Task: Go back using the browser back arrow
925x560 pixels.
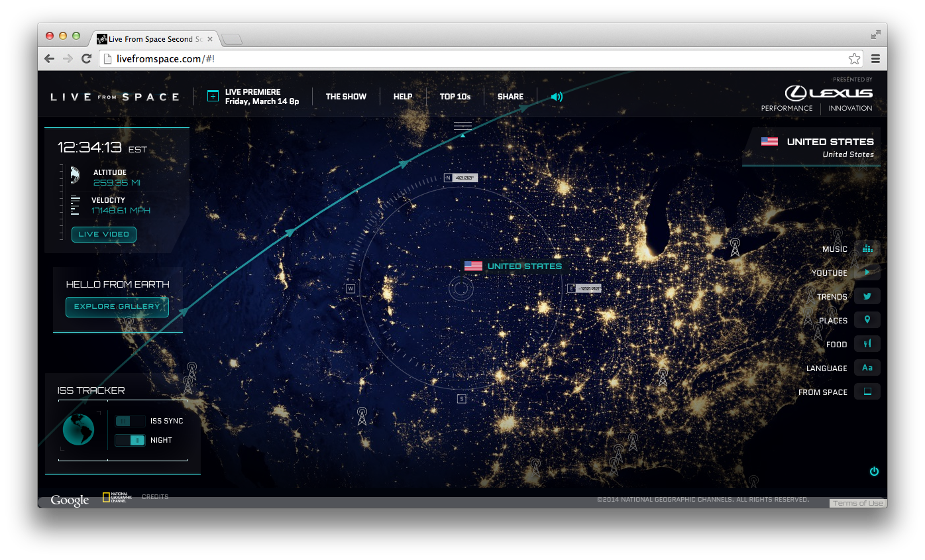Action: [50, 58]
